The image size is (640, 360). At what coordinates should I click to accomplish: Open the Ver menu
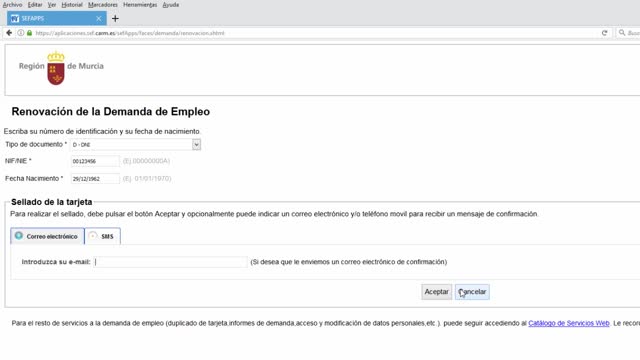51,5
